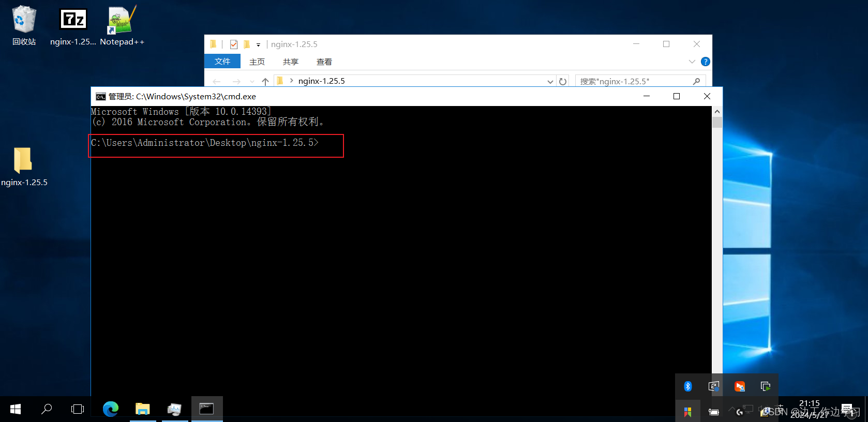Screen dimensions: 868x422
Task: Switch to the cmd window taskbar button
Action: tap(207, 409)
